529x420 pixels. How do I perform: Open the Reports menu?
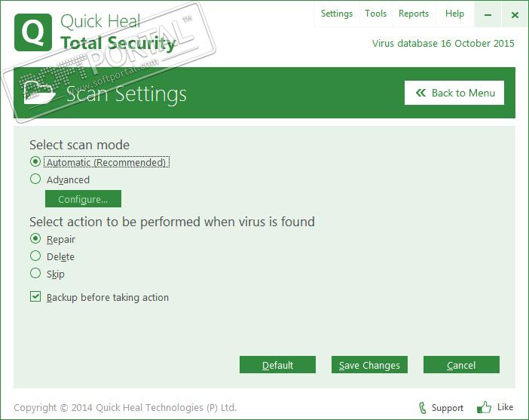point(414,14)
